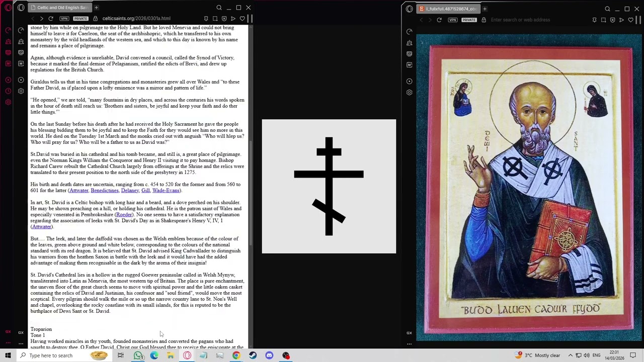Reload the celticsaints.org page in left window

coord(51,19)
